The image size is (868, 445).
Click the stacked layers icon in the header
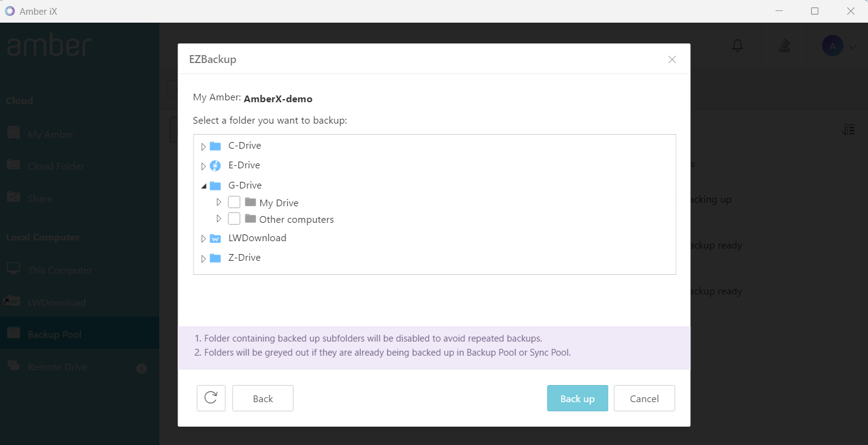pos(783,45)
